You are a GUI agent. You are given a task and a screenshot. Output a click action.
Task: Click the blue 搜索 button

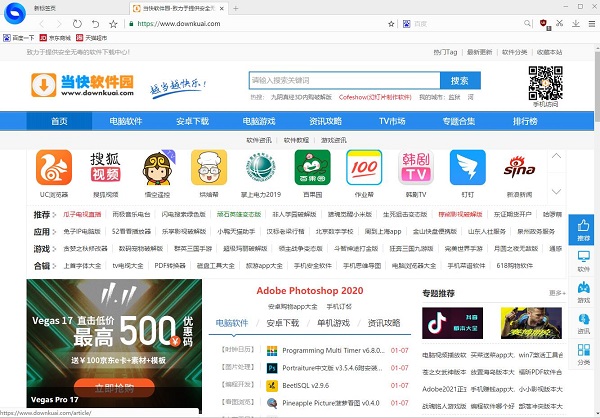coord(460,81)
